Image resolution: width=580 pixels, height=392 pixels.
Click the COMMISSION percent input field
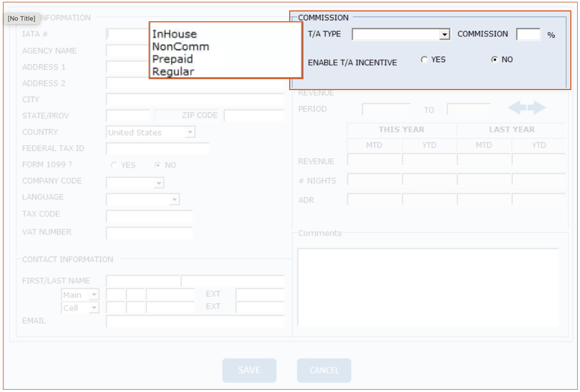(528, 34)
